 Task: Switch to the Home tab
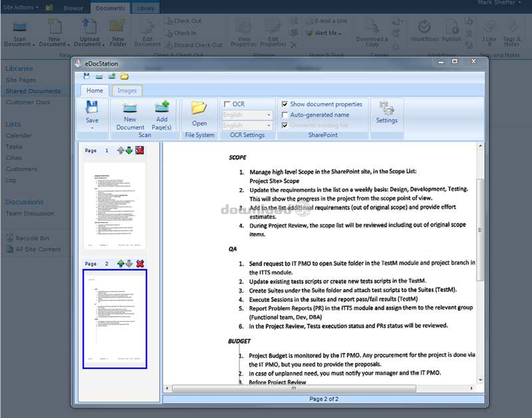click(x=94, y=90)
